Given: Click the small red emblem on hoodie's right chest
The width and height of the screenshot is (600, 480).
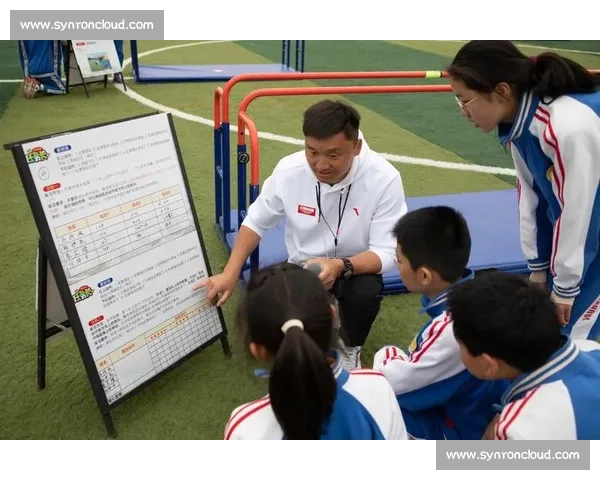Looking at the screenshot, I should click(x=355, y=212).
